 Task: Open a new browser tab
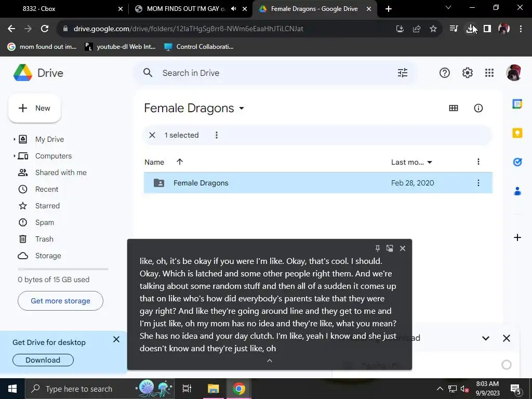[389, 9]
